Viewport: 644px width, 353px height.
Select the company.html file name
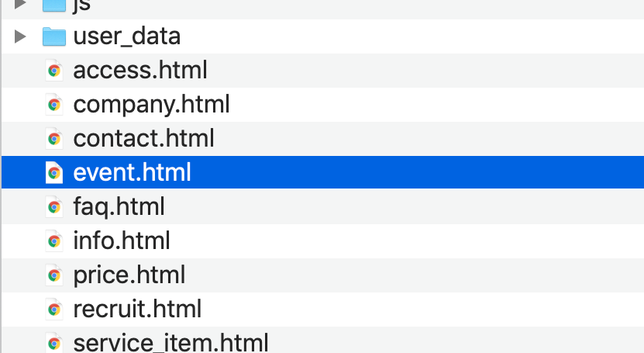pos(151,106)
